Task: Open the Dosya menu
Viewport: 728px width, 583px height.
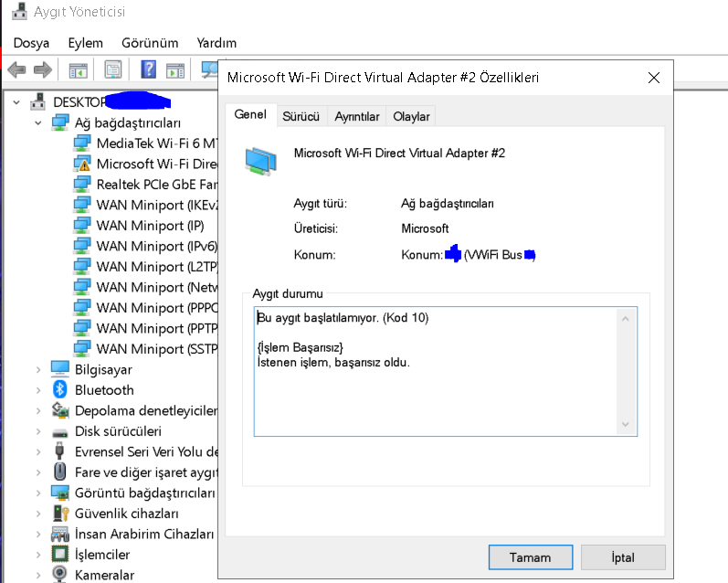Action: pos(31,43)
